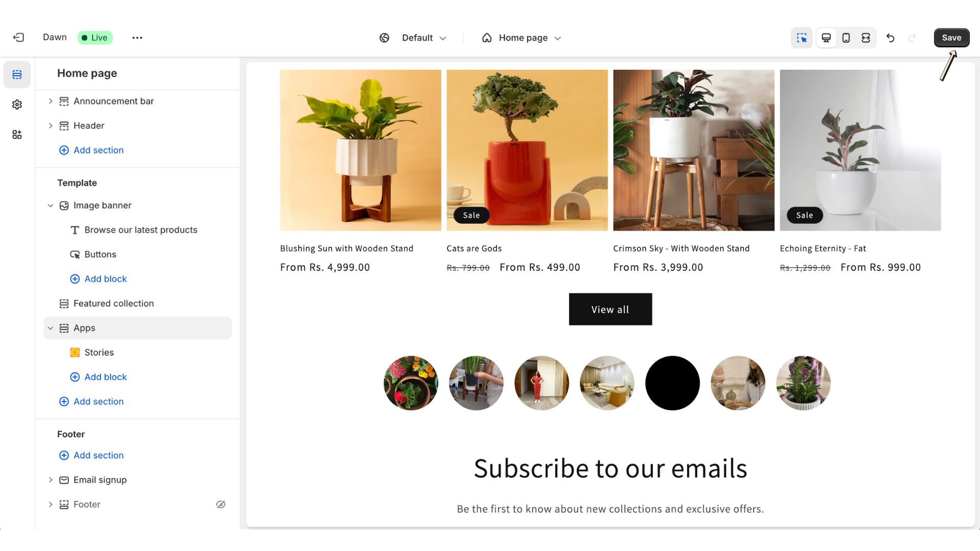The width and height of the screenshot is (980, 551).
Task: Click the desktop/mobile preview icon
Action: [x=826, y=38]
